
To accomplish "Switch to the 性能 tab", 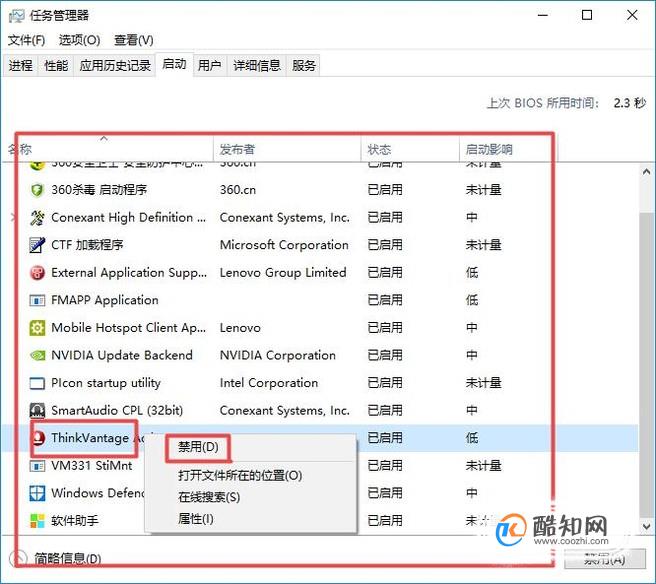I will [56, 66].
